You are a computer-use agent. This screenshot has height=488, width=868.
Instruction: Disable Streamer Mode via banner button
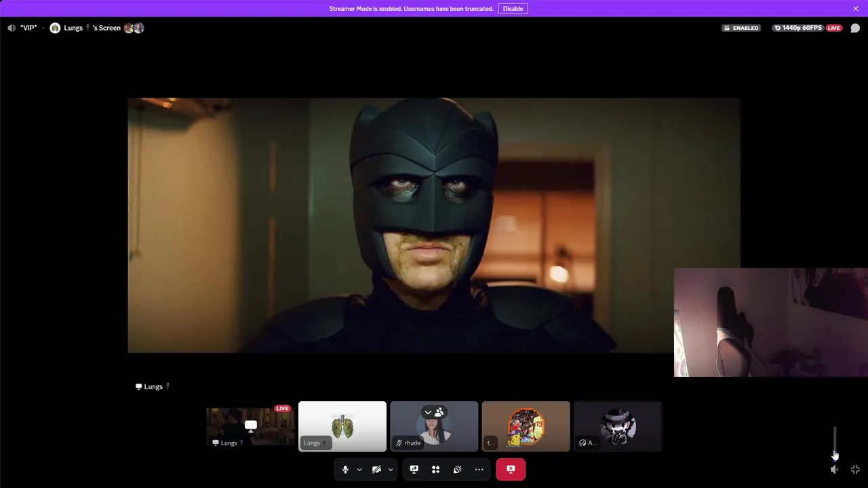click(x=513, y=9)
